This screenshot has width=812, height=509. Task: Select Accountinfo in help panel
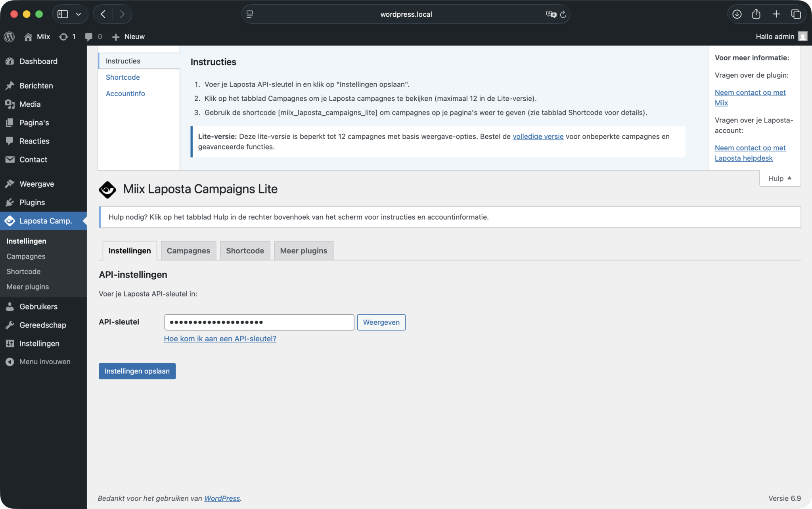[125, 94]
